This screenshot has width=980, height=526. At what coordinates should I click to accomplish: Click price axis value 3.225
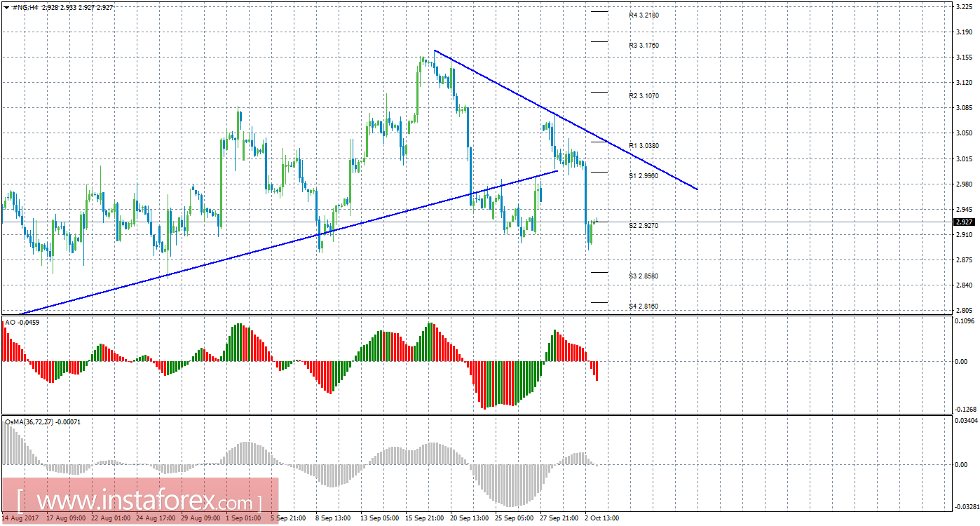tap(964, 7)
